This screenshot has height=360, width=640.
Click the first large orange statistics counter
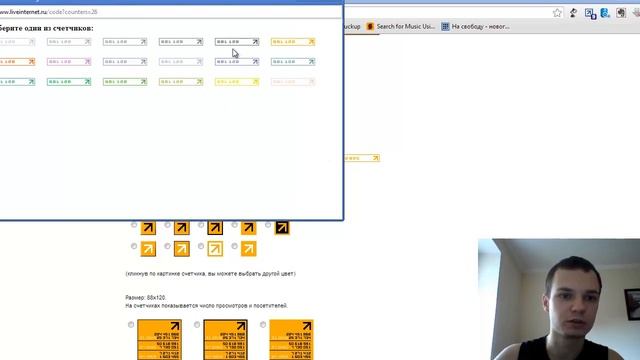pos(160,340)
